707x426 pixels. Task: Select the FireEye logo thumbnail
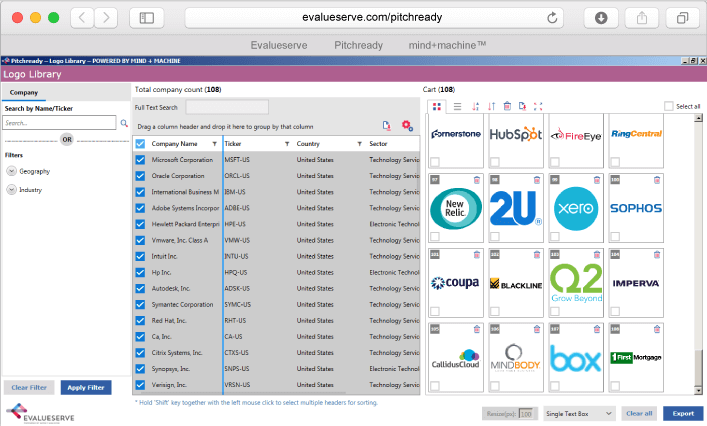(x=576, y=141)
